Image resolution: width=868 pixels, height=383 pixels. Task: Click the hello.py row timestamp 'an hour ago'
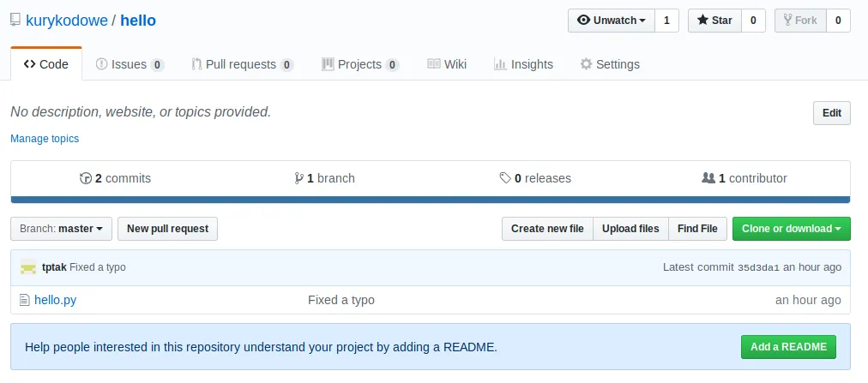click(x=808, y=300)
